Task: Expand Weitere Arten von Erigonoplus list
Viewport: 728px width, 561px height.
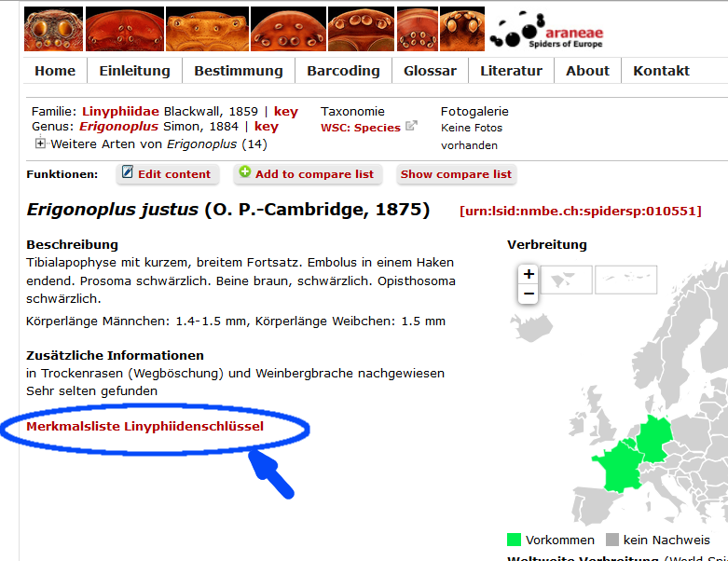Action: [x=40, y=144]
